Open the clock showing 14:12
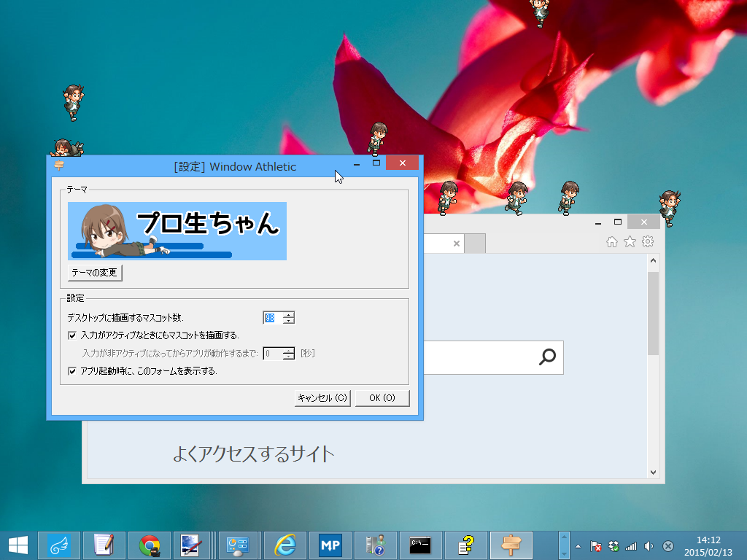 tap(708, 546)
